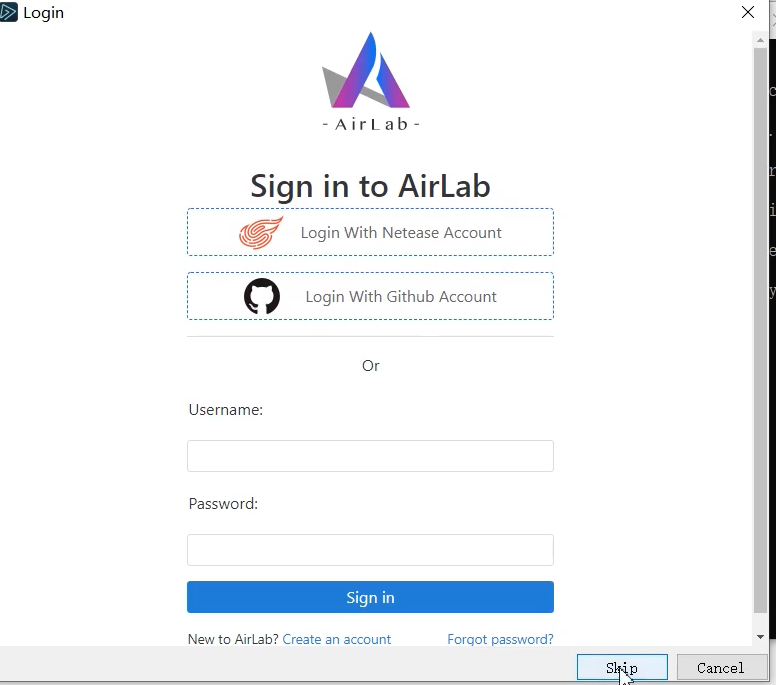Viewport: 776px width, 685px height.
Task: Focus the Password input field
Action: pos(370,550)
